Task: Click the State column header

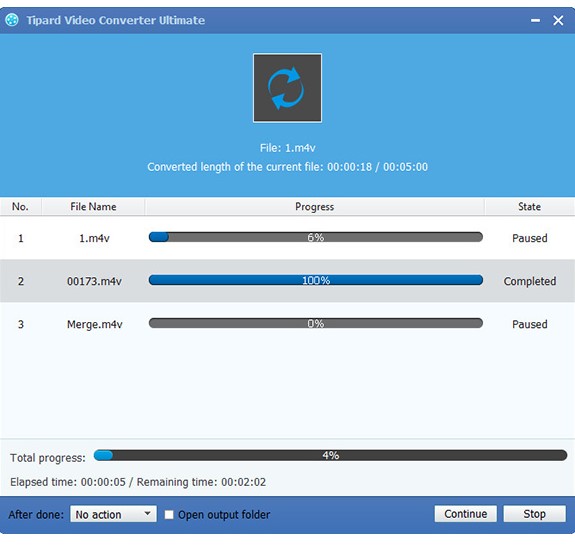Action: pyautogui.click(x=529, y=207)
